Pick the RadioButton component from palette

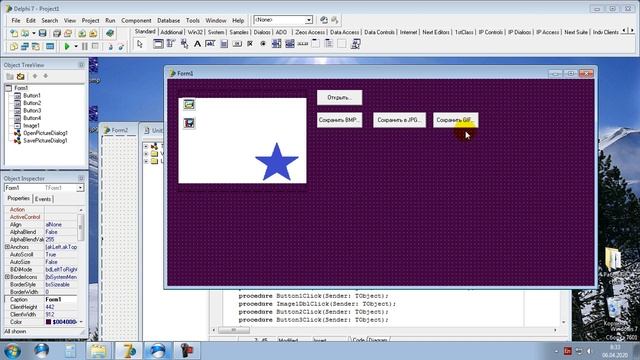point(263,44)
